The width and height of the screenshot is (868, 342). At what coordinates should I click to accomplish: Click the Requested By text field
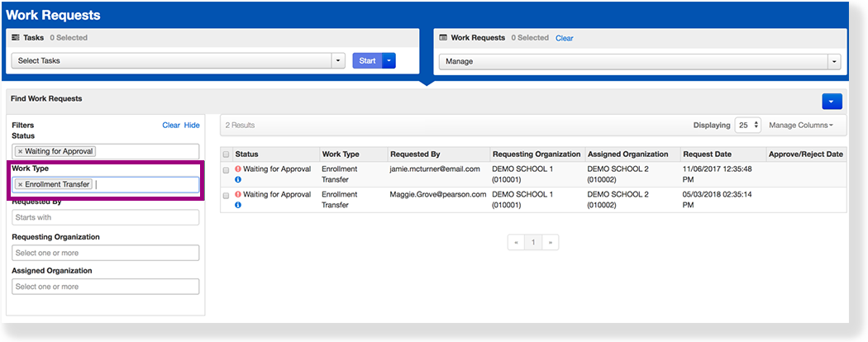click(x=106, y=217)
